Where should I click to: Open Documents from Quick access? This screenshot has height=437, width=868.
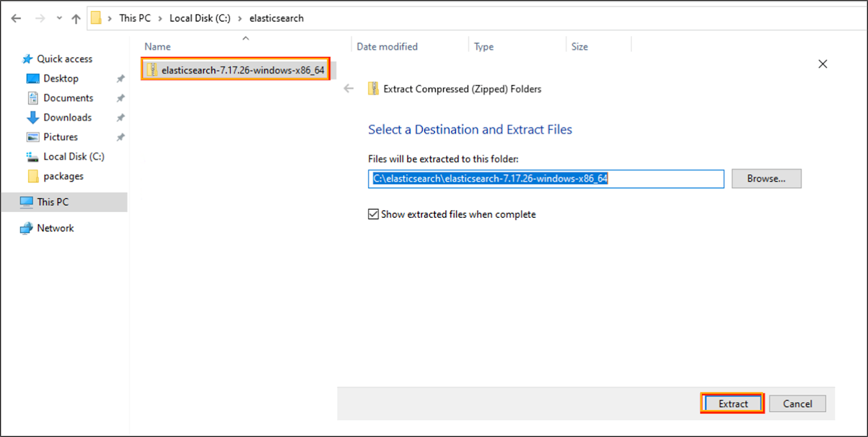pyautogui.click(x=68, y=98)
